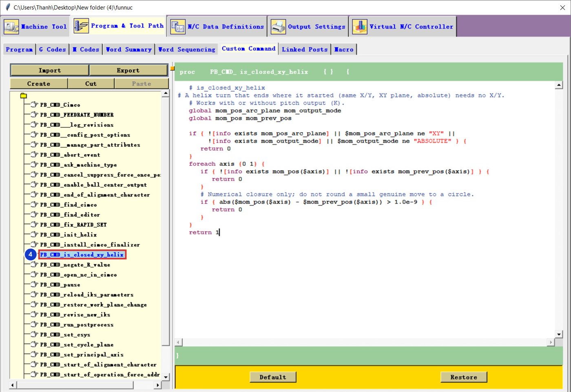Click hand icon beside PB_CMD_set_cycle_plane
Screen dimensions: 571x392
(34, 344)
